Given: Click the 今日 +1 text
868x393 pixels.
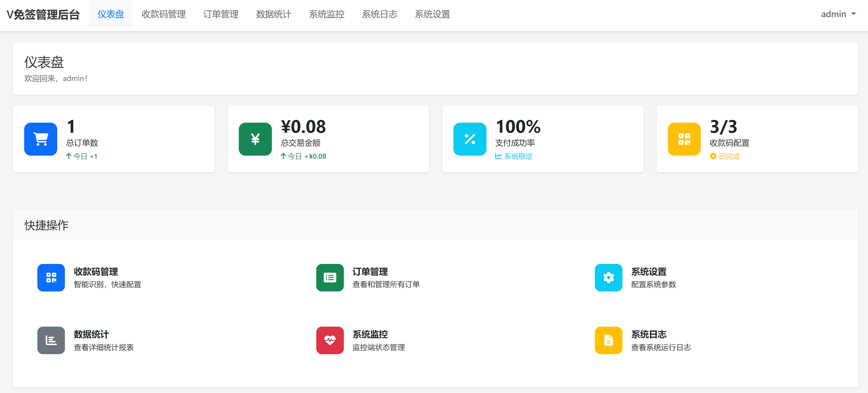Looking at the screenshot, I should point(85,156).
